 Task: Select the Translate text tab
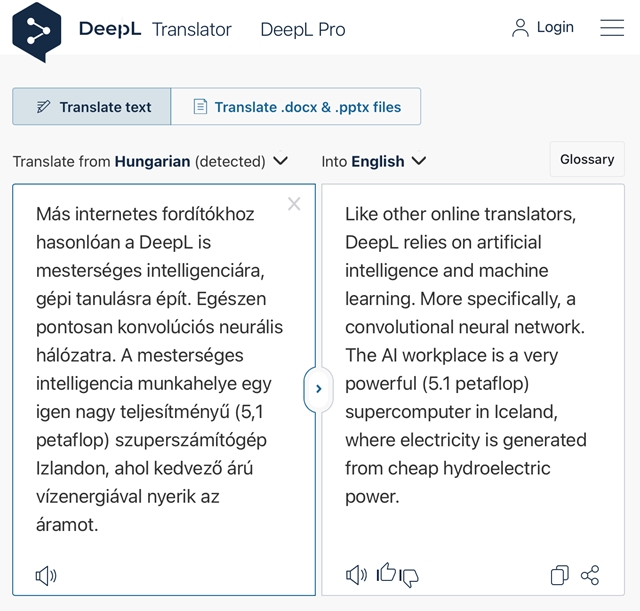click(92, 107)
